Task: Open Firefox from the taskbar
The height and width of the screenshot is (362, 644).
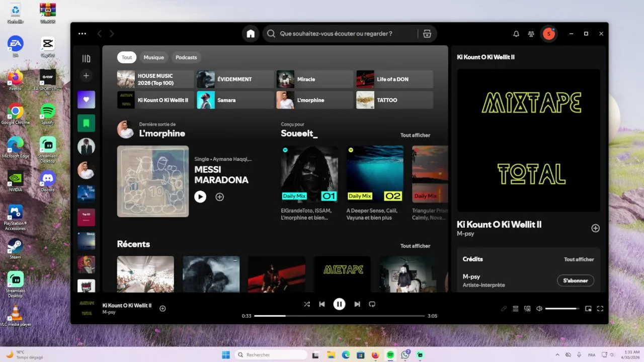Action: pos(375,355)
